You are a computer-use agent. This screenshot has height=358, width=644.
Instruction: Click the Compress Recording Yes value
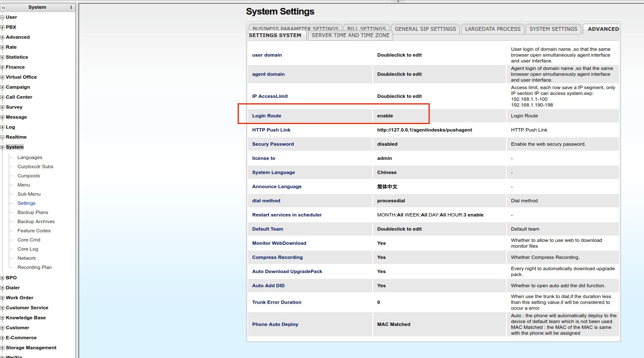coord(381,257)
